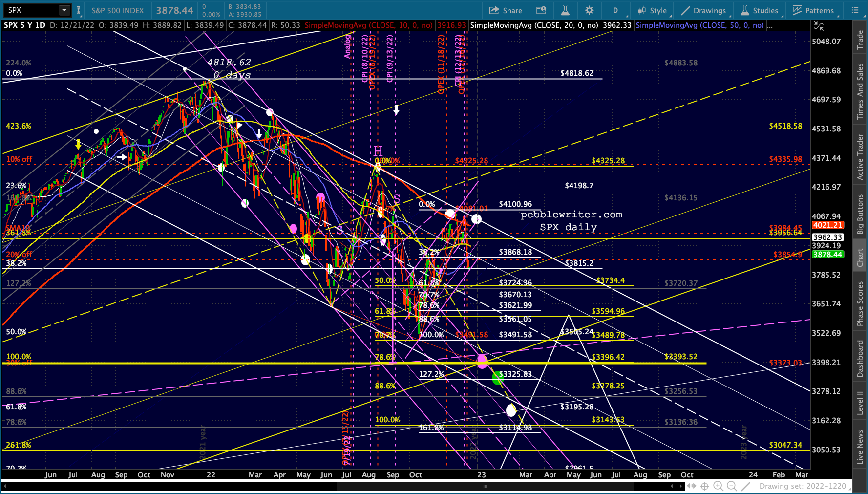The width and height of the screenshot is (868, 494).
Task: Click the active drawing tool line icon
Action: point(745,486)
